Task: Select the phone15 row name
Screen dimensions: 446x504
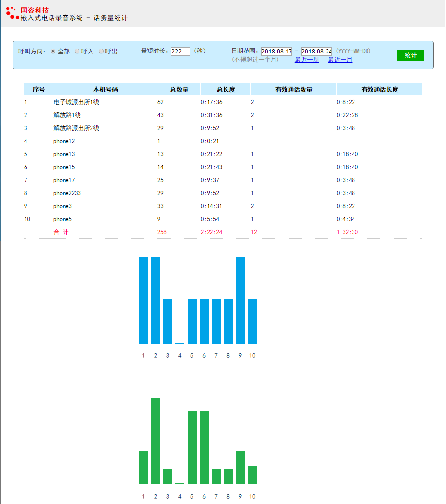Action: point(64,167)
